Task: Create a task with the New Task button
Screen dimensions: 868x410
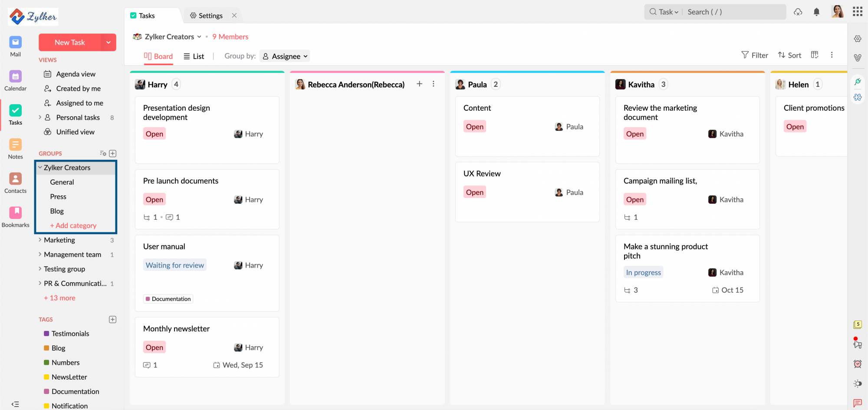Action: (71, 42)
